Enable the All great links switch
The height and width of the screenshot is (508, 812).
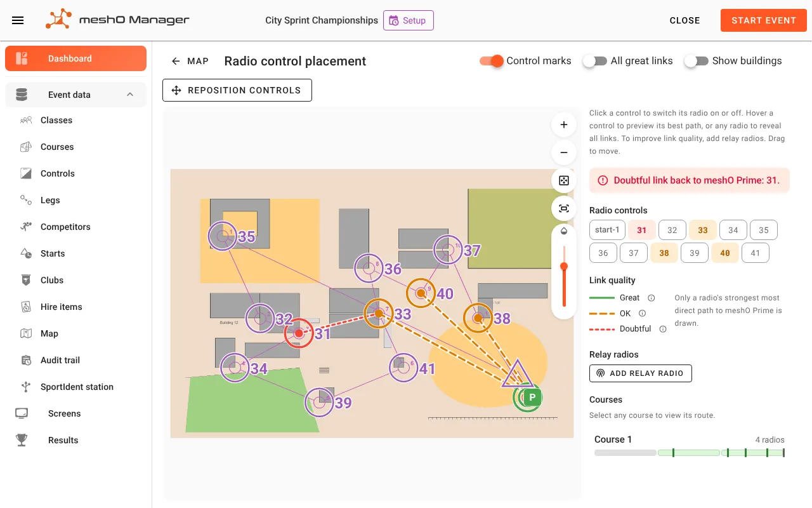[595, 61]
